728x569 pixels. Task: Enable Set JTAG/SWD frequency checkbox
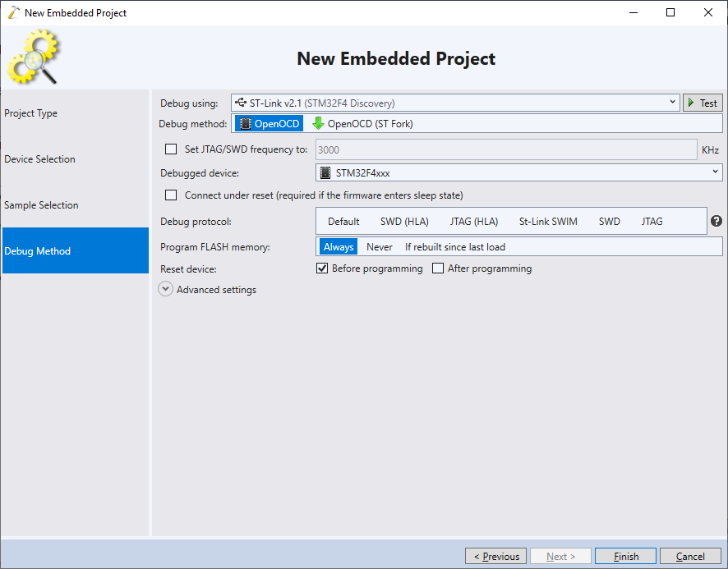(171, 149)
